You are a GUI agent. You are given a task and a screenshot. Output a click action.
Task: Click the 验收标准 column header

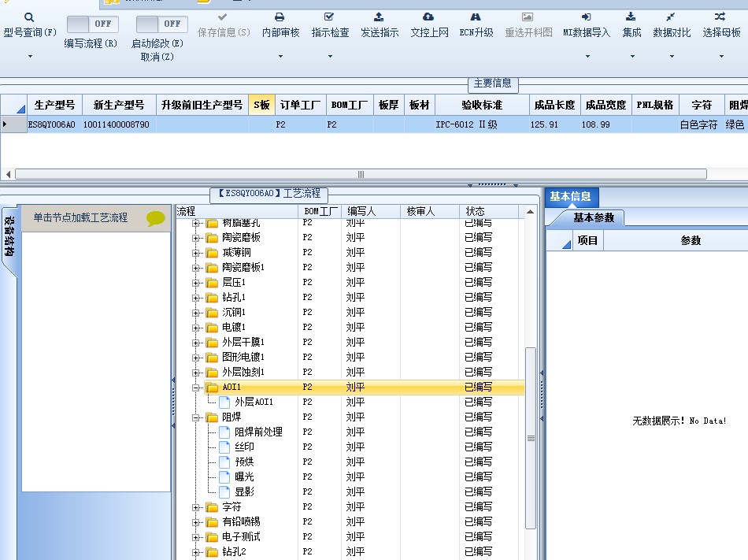(x=482, y=105)
